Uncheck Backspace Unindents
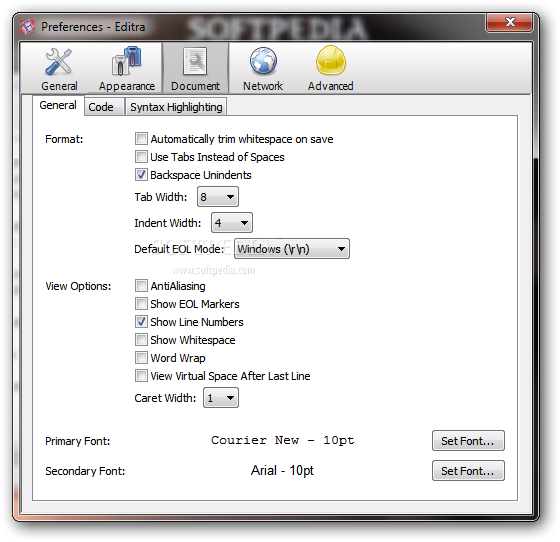 [141, 175]
